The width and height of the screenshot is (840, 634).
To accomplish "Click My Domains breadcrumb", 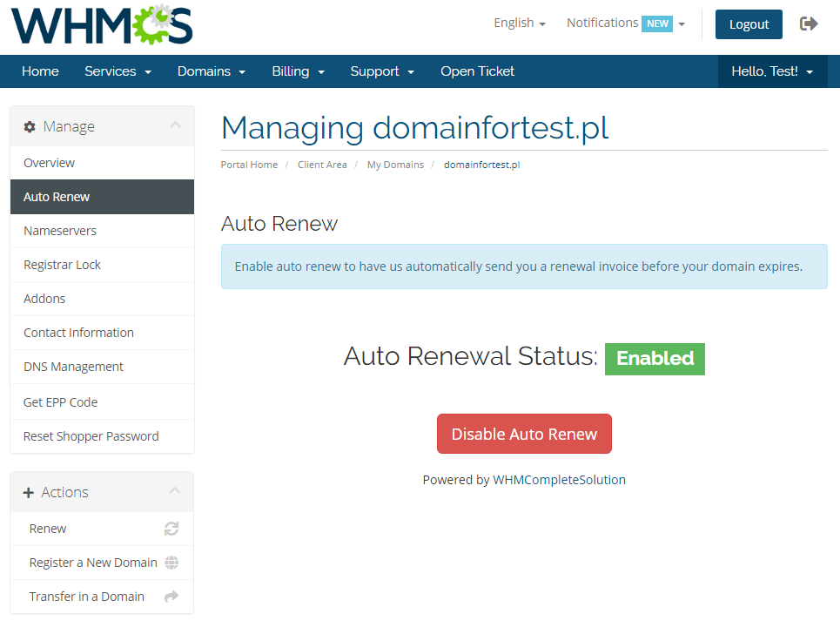I will click(395, 165).
